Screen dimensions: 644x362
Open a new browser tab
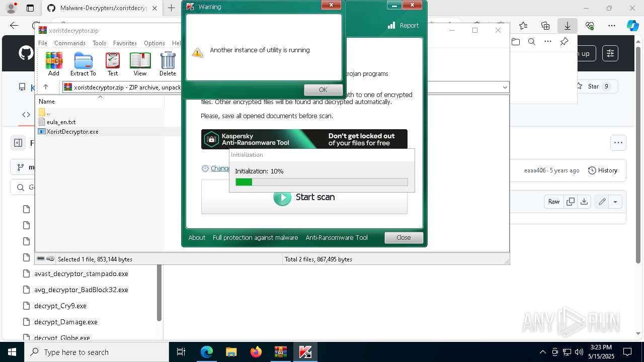coord(171,8)
